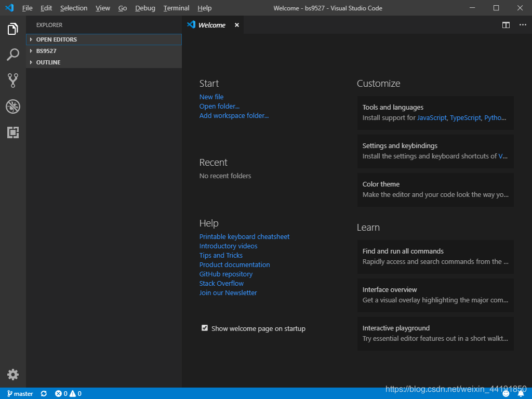The height and width of the screenshot is (399, 532).
Task: Open Introductory videos link
Action: 229,246
